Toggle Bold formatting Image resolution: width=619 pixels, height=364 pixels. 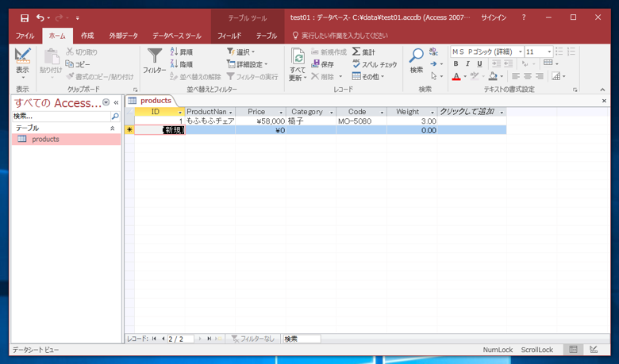tap(456, 64)
